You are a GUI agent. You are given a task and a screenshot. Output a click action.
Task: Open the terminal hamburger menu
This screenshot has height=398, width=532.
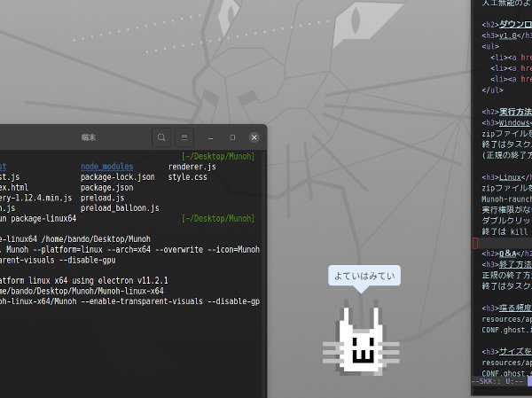(184, 137)
